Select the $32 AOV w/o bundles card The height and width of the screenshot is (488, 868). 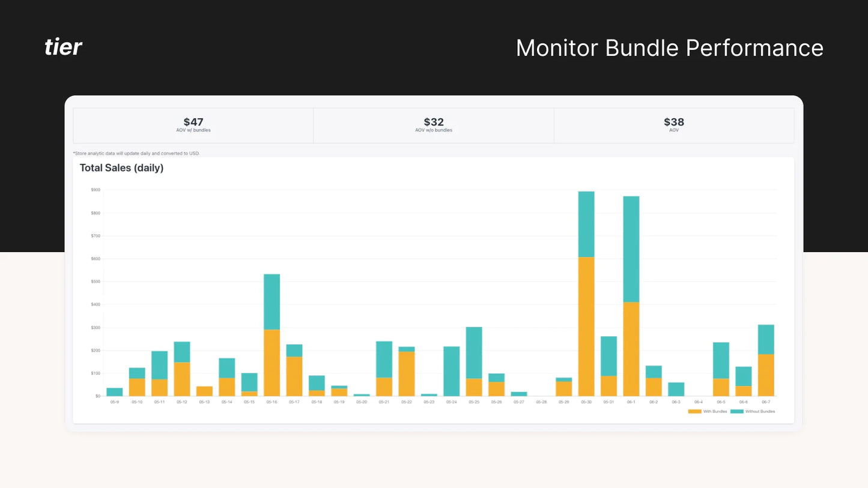433,125
